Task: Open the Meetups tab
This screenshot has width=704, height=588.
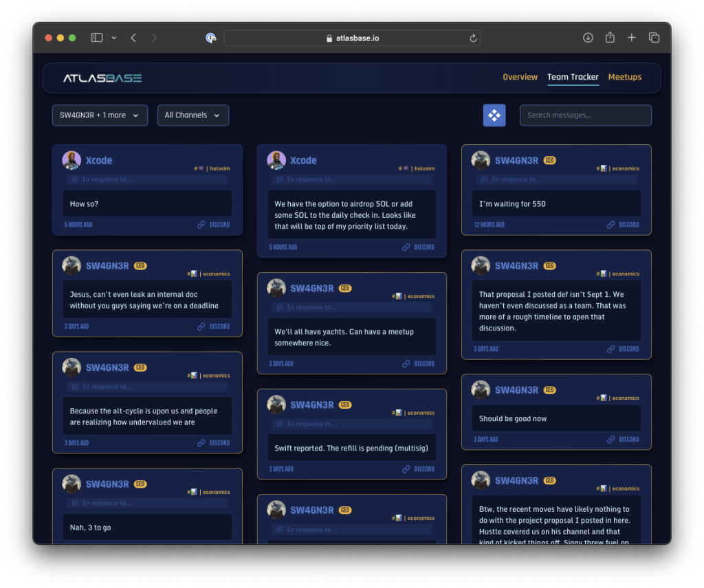Action: [625, 77]
